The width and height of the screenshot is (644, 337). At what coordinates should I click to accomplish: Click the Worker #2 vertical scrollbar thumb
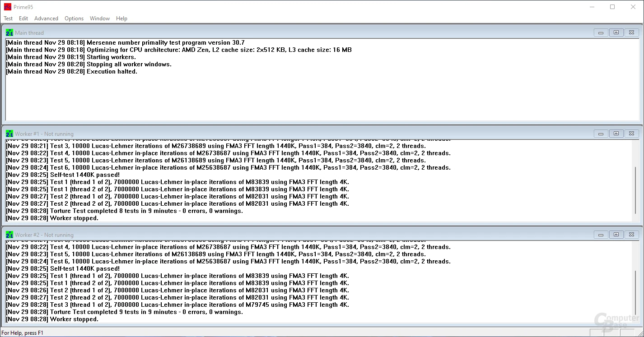635,293
